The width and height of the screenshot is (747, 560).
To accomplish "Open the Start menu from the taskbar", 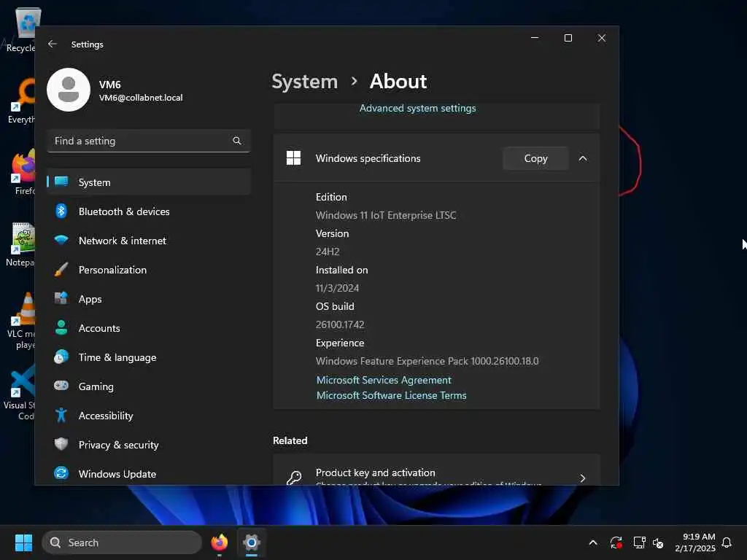I will [23, 542].
